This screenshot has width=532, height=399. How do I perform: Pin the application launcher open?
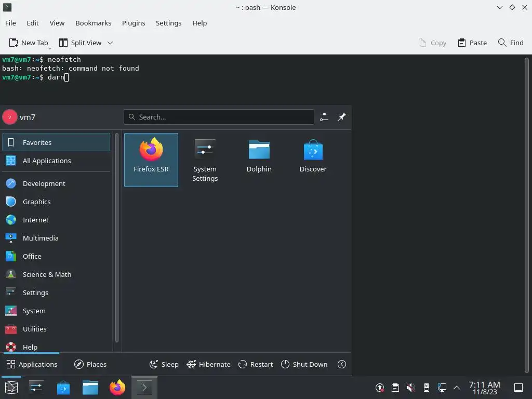point(342,117)
